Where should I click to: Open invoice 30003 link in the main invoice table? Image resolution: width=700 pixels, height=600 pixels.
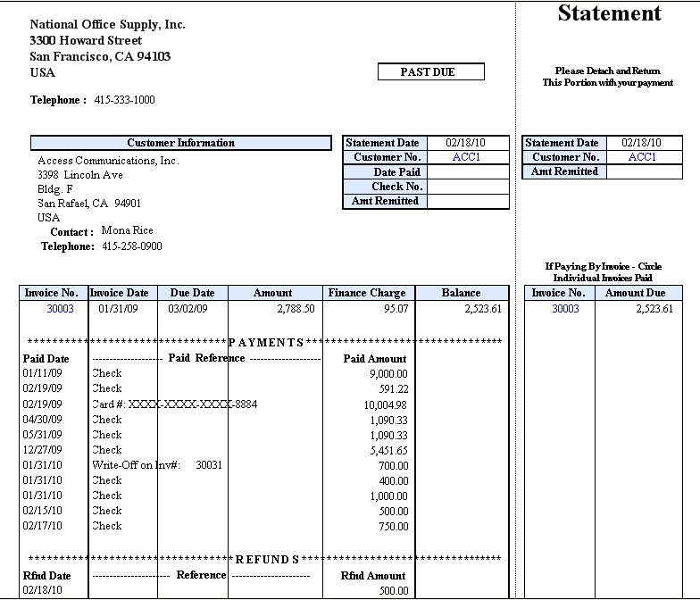click(x=61, y=309)
